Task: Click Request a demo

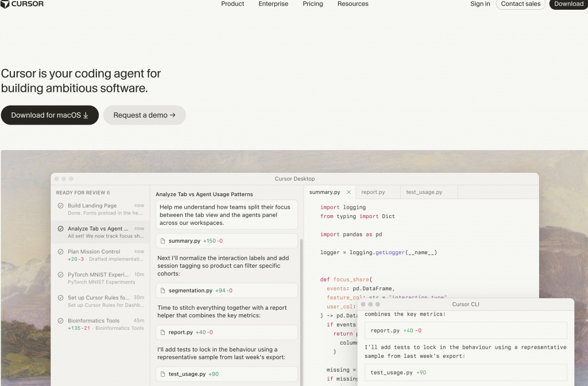Action: point(144,115)
